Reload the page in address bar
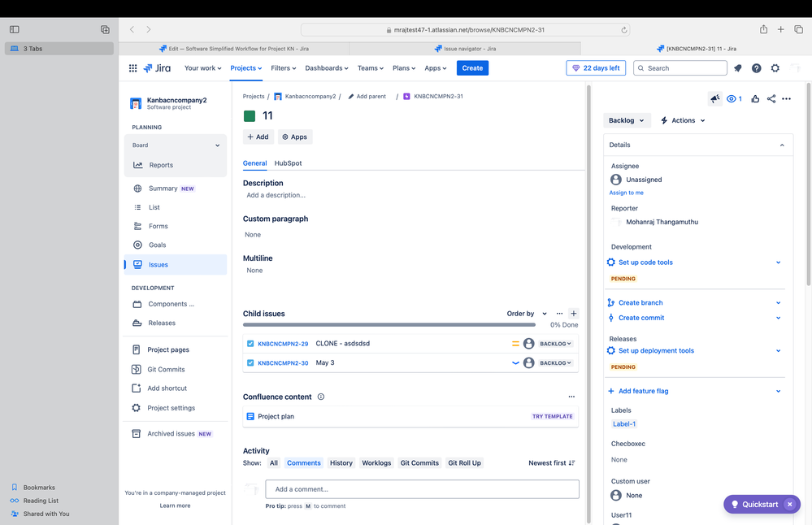The width and height of the screenshot is (812, 525). point(624,30)
